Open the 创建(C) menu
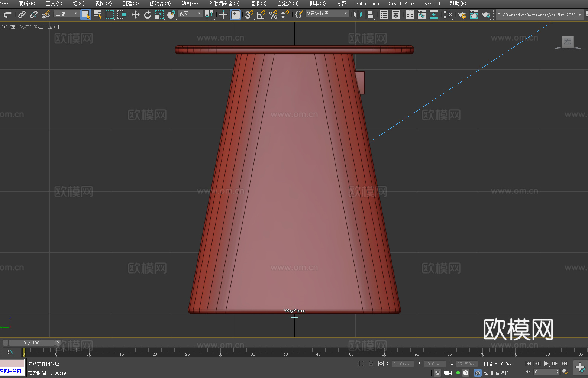 click(x=130, y=3)
